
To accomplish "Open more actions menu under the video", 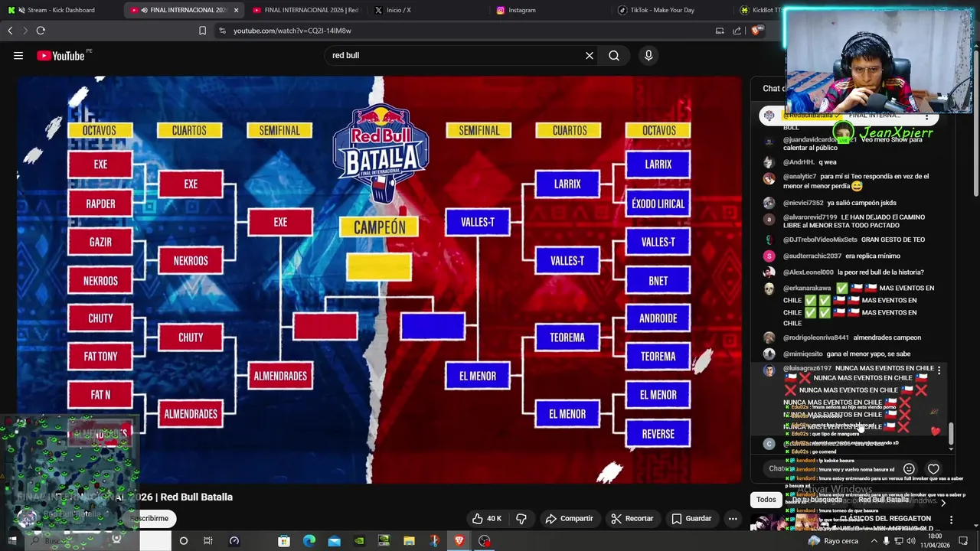I will pyautogui.click(x=733, y=518).
